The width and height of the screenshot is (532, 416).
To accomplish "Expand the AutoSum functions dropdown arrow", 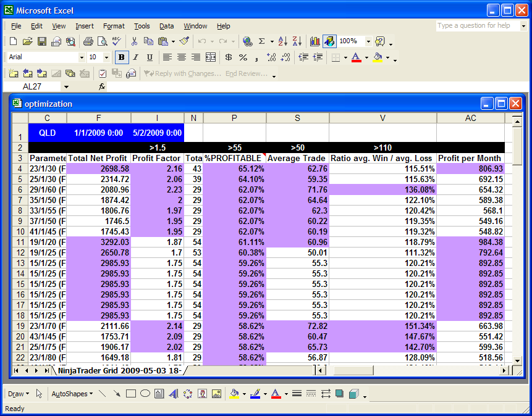I will 272,42.
